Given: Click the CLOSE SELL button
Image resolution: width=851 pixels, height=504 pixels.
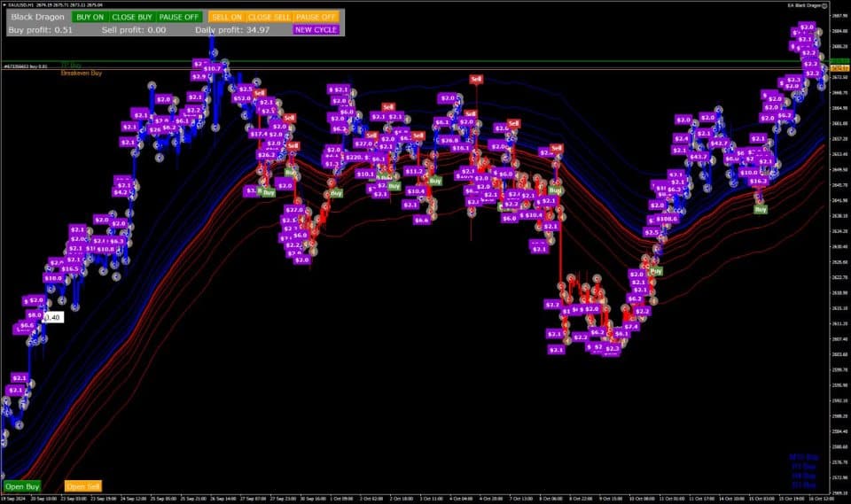Looking at the screenshot, I should click(x=269, y=17).
